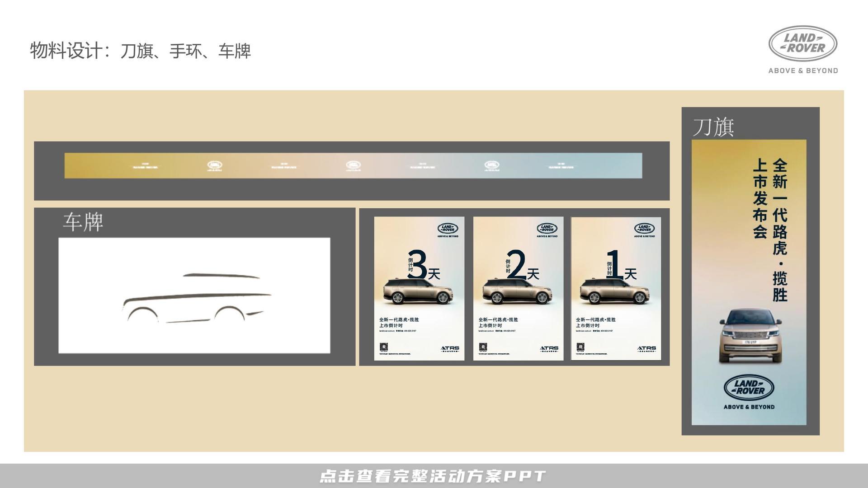Click the middle oval logo on the wristband strip
Screen dimensions: 868x488
354,166
